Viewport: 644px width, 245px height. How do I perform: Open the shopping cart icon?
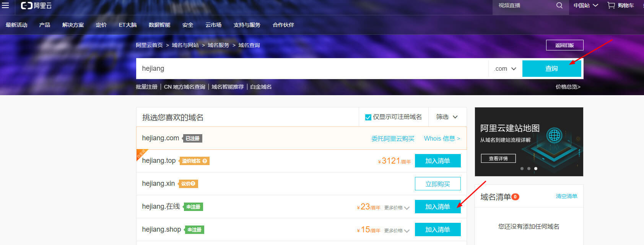pos(611,5)
